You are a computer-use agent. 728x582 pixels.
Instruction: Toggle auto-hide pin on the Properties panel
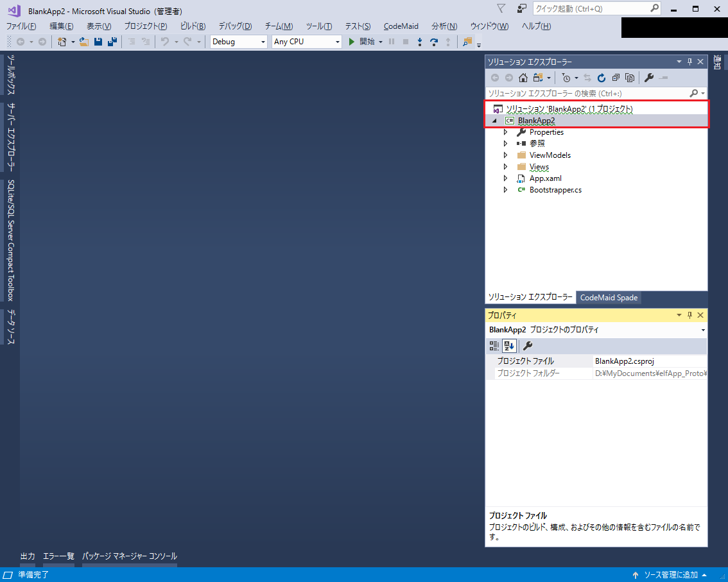click(690, 315)
